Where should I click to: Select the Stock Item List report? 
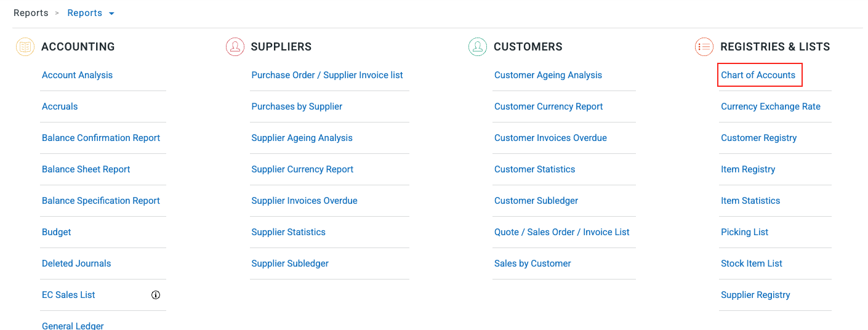coord(751,264)
